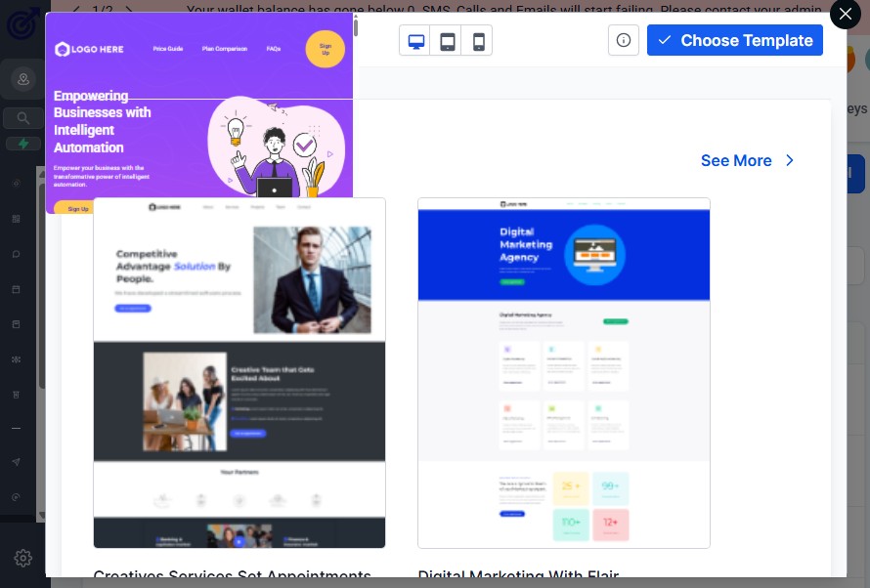Switch preview to desktop view
The width and height of the screenshot is (870, 588).
point(415,41)
